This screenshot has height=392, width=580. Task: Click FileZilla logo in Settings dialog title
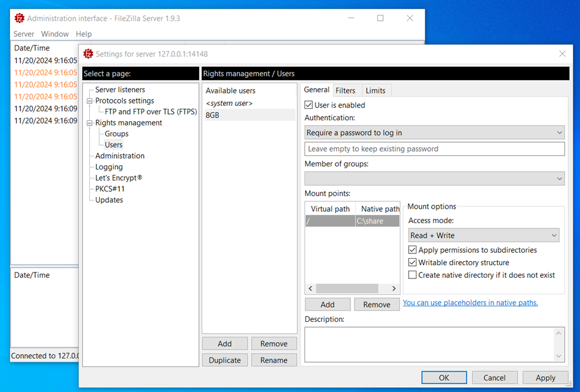pos(88,54)
